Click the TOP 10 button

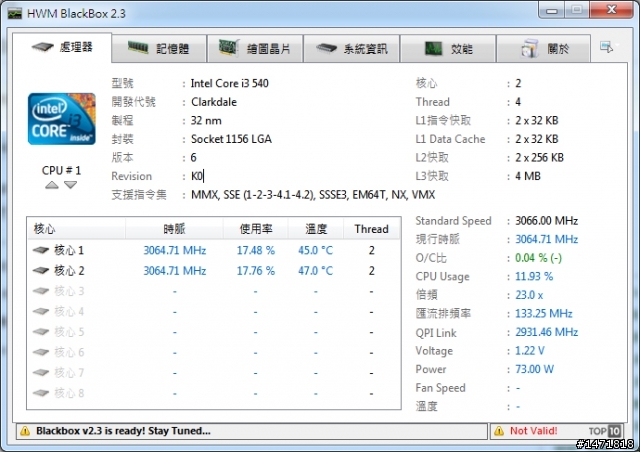605,431
